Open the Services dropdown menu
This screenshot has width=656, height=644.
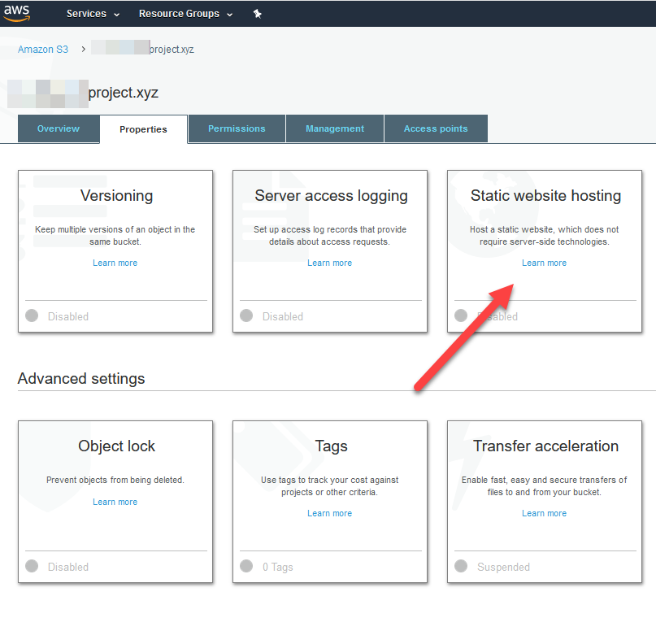[93, 14]
